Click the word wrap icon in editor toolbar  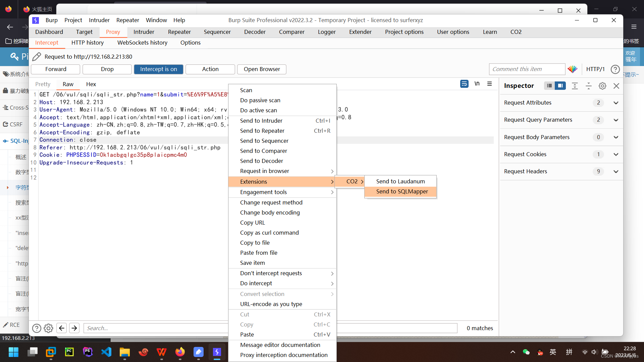coord(464,84)
